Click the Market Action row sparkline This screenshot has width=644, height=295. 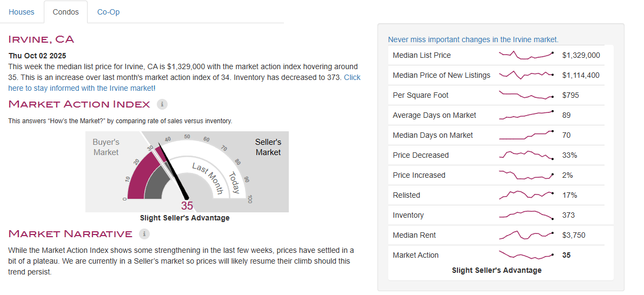526,255
